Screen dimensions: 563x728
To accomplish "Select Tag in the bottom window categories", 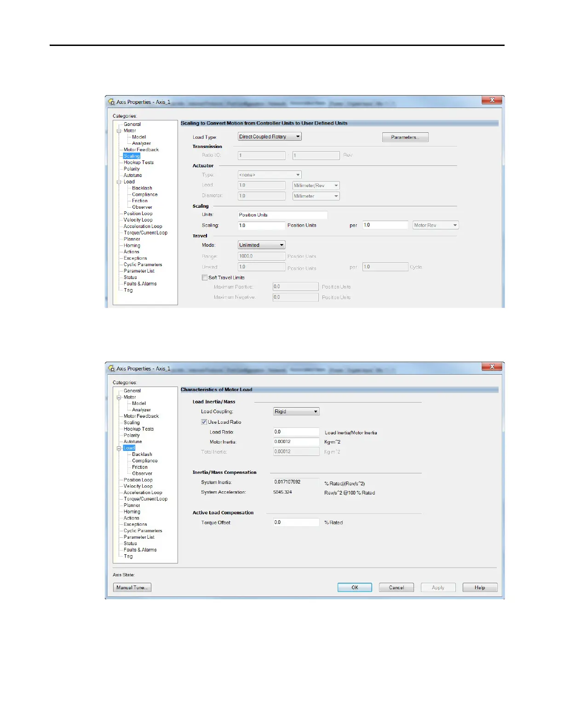I will pyautogui.click(x=128, y=556).
